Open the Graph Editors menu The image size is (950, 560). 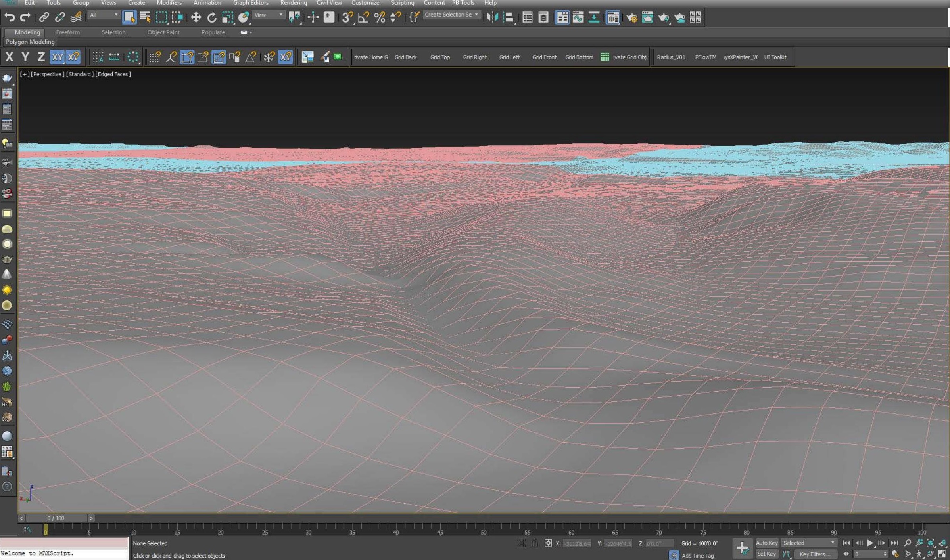point(251,3)
